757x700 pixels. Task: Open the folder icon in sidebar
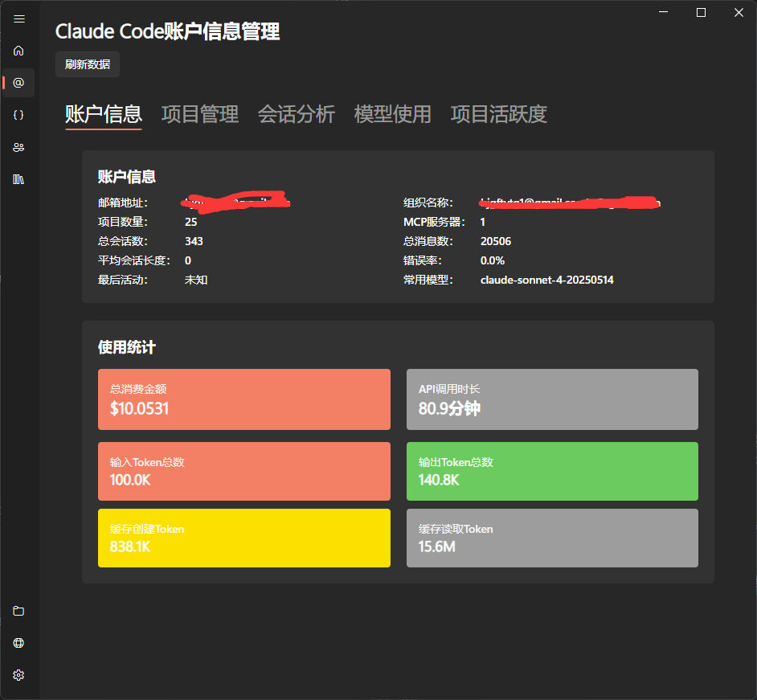click(18, 611)
